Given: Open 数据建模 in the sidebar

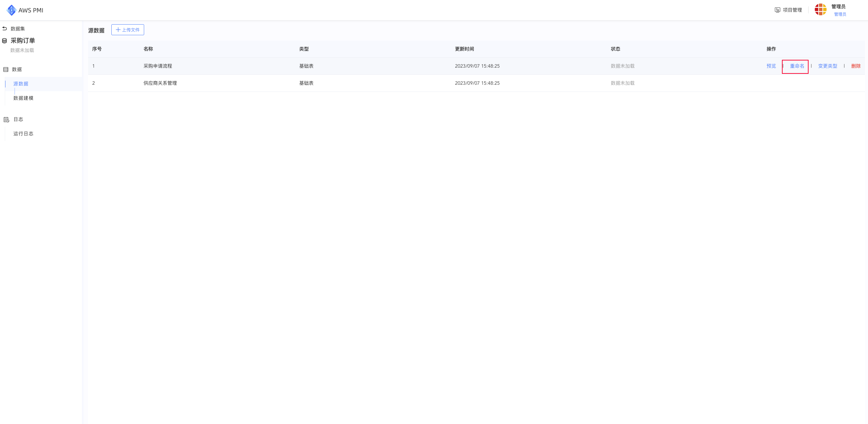Looking at the screenshot, I should tap(23, 98).
